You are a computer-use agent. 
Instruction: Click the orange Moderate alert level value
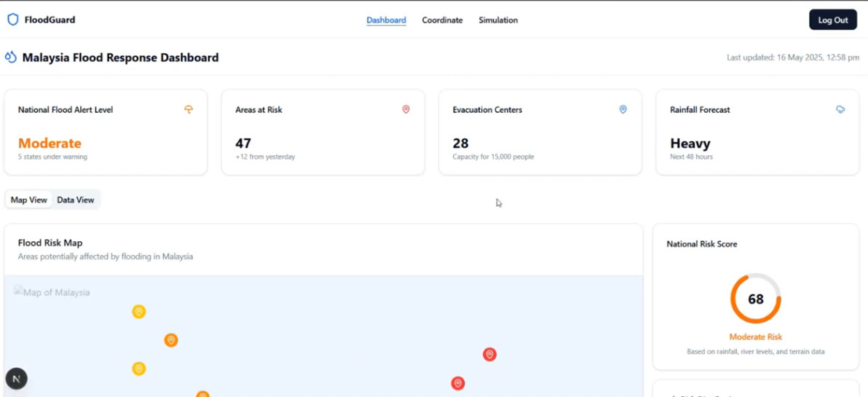click(x=50, y=144)
